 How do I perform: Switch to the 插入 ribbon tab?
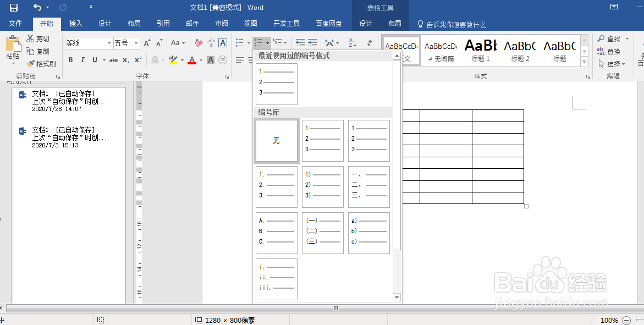click(x=75, y=24)
